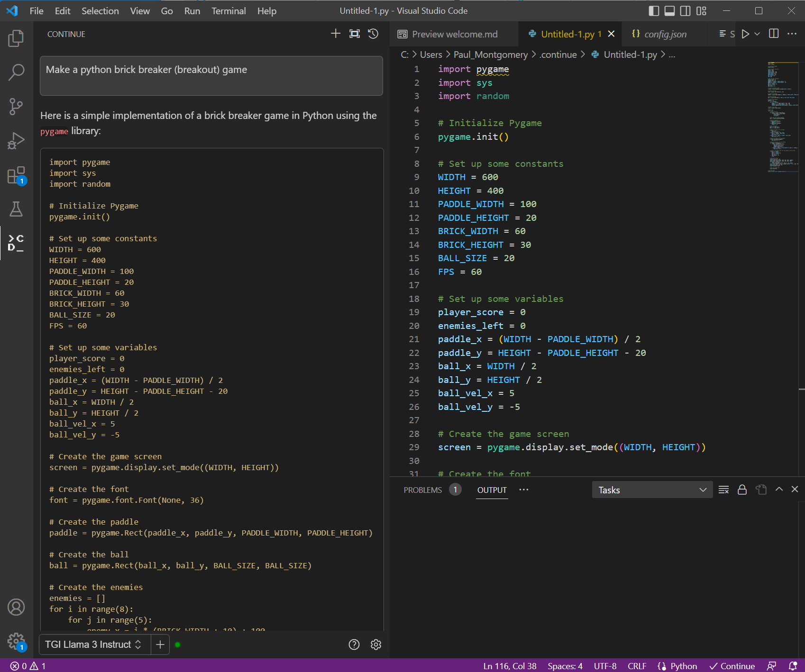Open the Manage gear in activity bar
This screenshot has width=805, height=672.
[x=16, y=642]
